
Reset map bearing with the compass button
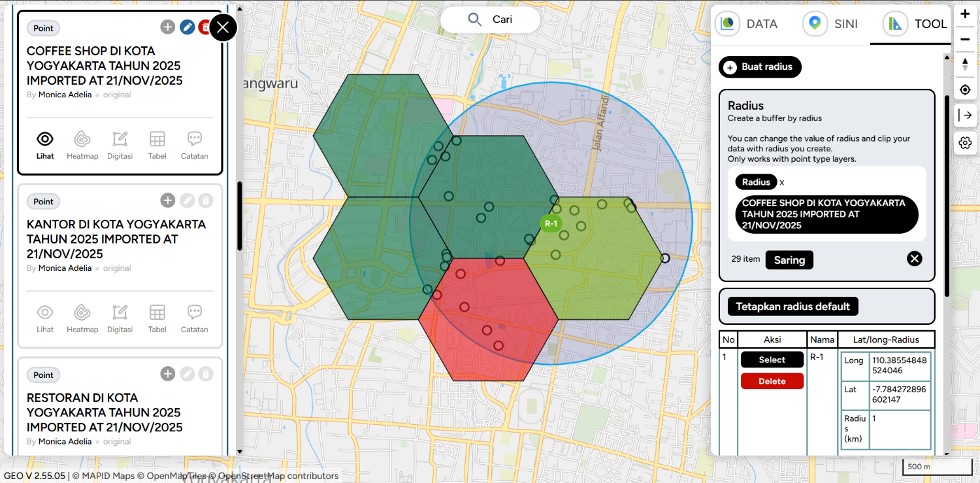pos(965,64)
